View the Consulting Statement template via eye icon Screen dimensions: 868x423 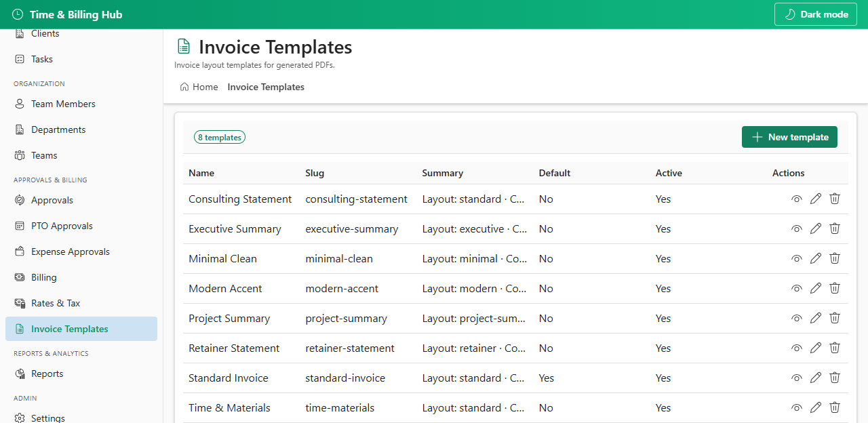(797, 199)
